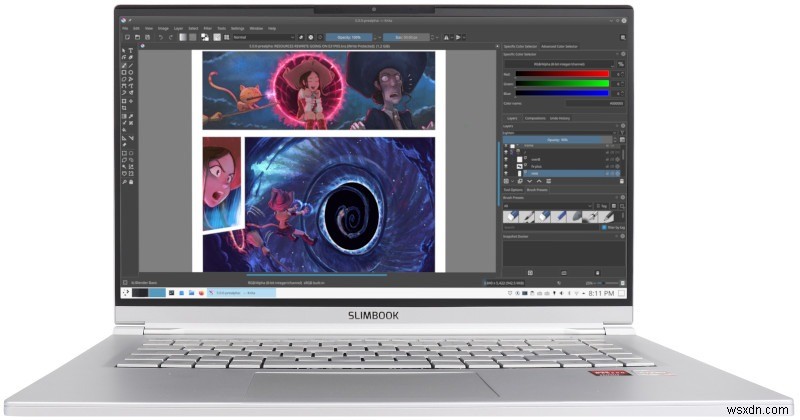This screenshot has width=800, height=420.
Task: Expand the add-layer dropdown arrow
Action: (513, 181)
